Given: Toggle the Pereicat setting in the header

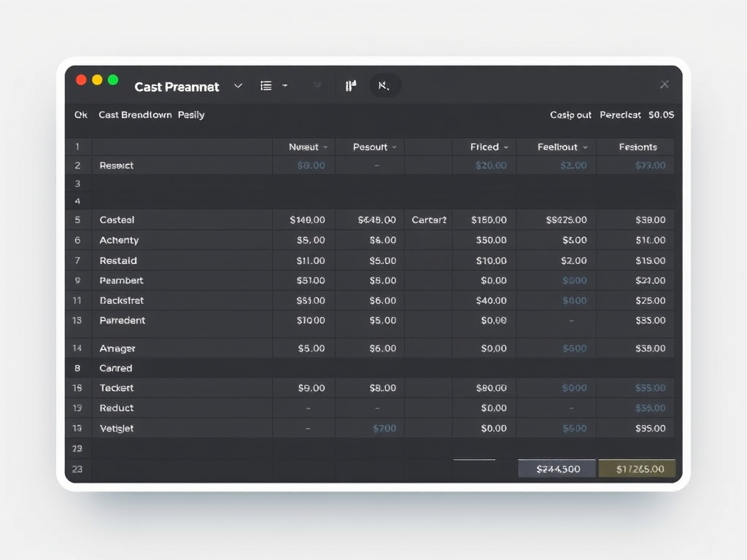Looking at the screenshot, I should tap(620, 114).
